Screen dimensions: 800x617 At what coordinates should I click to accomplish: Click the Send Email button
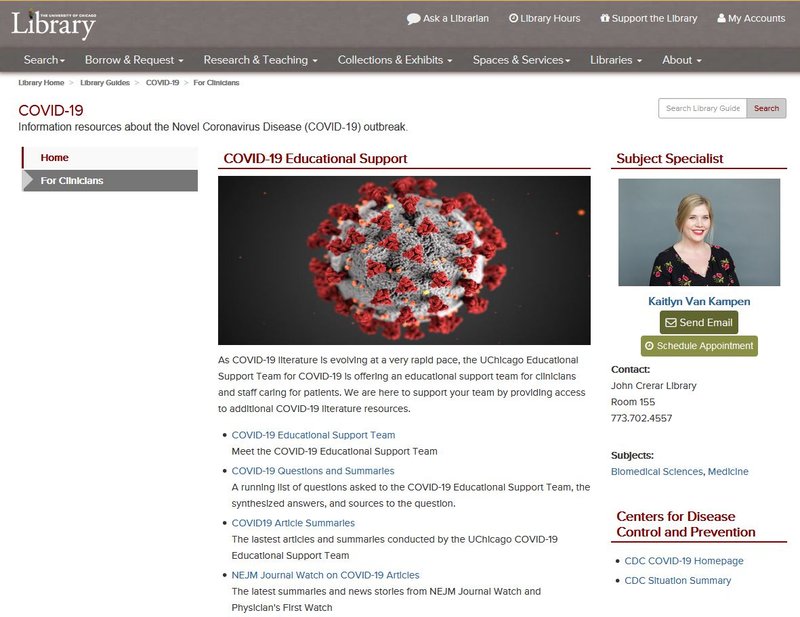point(698,323)
